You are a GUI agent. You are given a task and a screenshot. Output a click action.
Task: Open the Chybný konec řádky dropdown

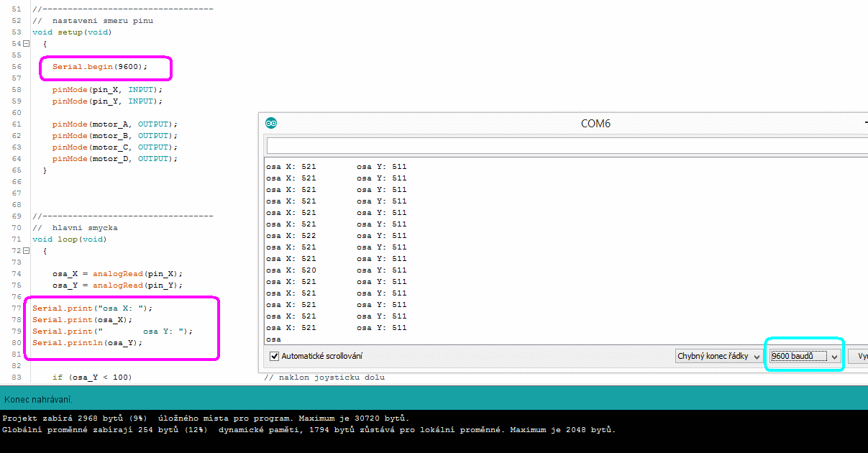718,356
